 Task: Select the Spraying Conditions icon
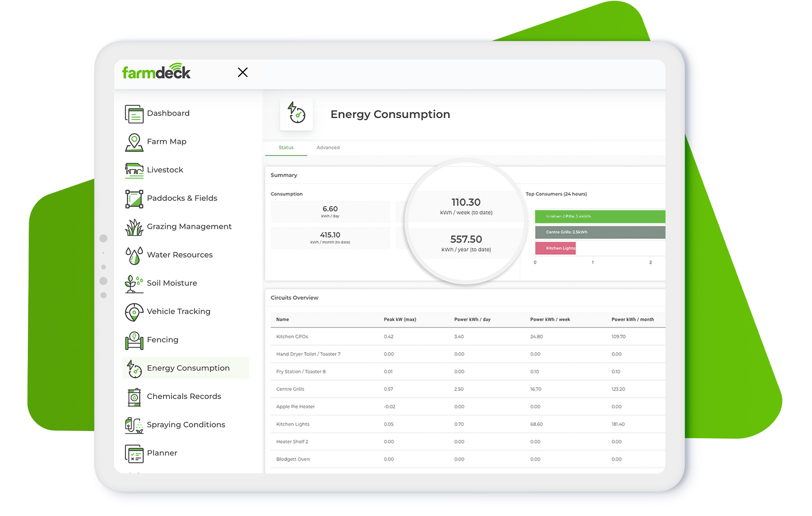134,424
